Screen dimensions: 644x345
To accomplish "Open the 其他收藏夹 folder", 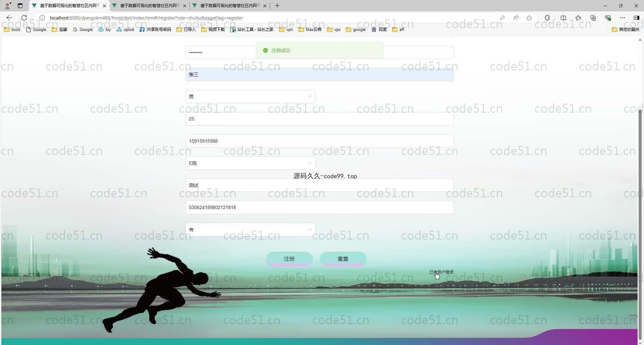I will [626, 30].
